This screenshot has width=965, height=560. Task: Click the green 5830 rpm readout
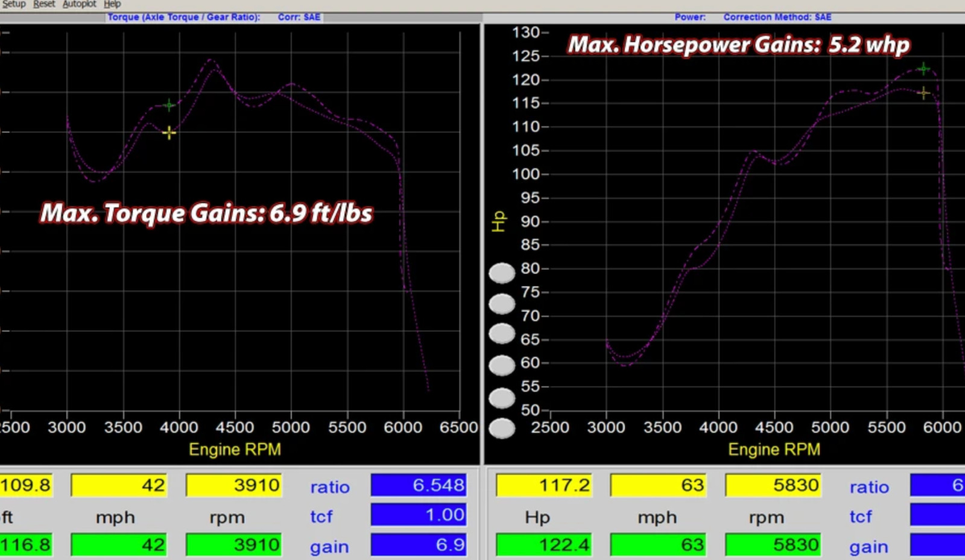[773, 545]
